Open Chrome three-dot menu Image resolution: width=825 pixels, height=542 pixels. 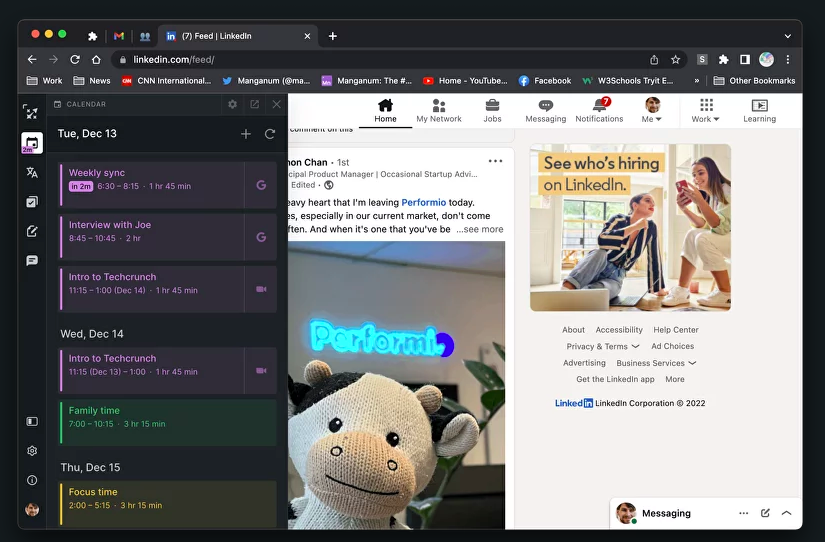coord(788,59)
